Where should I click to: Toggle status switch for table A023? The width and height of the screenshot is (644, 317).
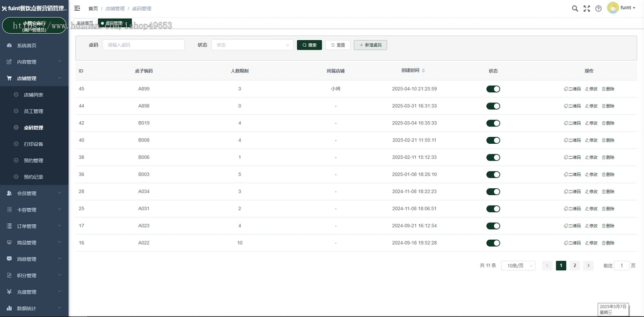493,226
